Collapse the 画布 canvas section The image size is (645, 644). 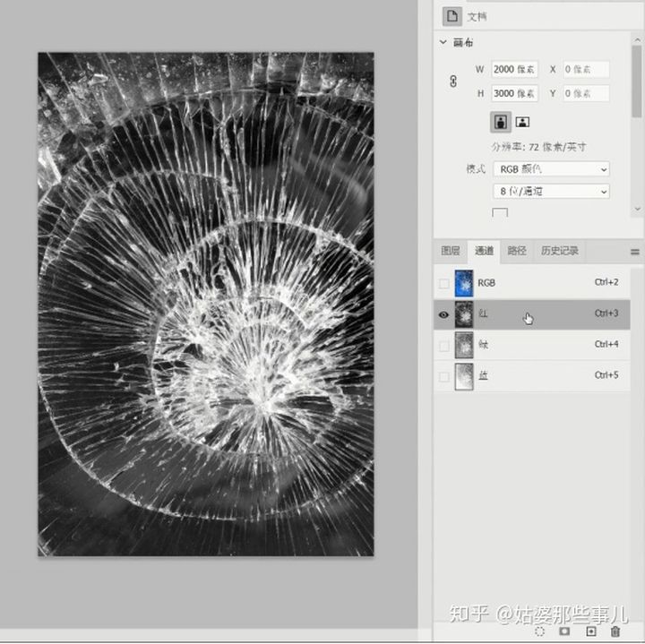click(443, 42)
